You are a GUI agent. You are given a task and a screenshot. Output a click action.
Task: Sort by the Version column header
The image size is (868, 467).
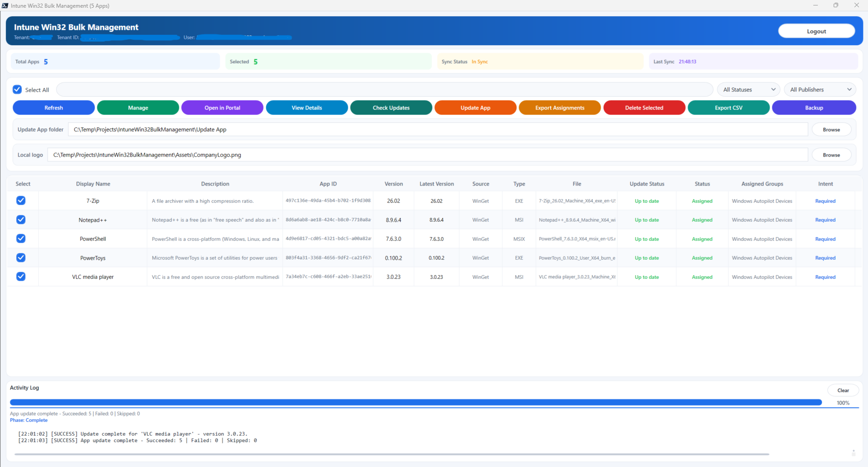(394, 184)
